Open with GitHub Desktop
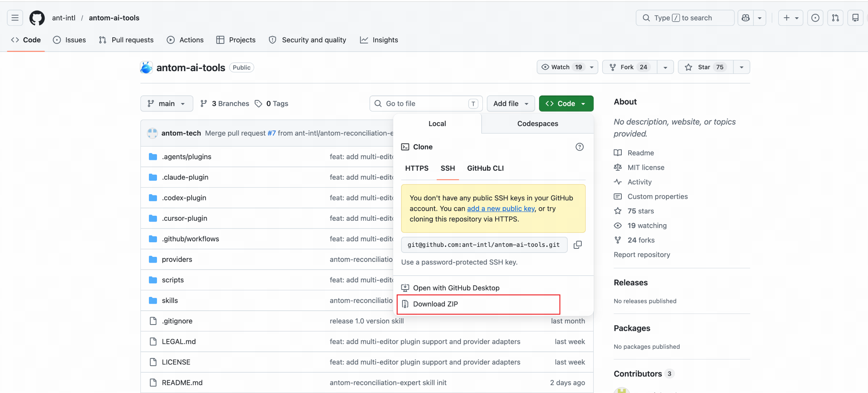This screenshot has height=393, width=868. click(456, 288)
